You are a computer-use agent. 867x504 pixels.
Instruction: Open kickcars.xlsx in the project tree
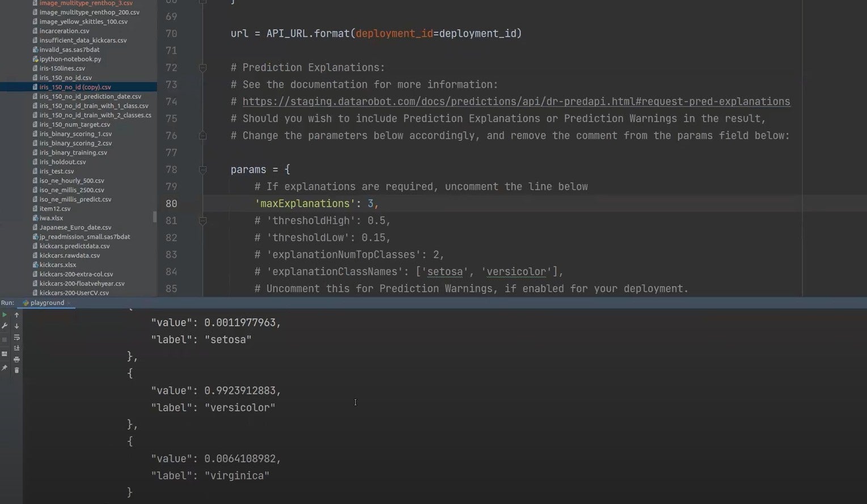pos(57,265)
